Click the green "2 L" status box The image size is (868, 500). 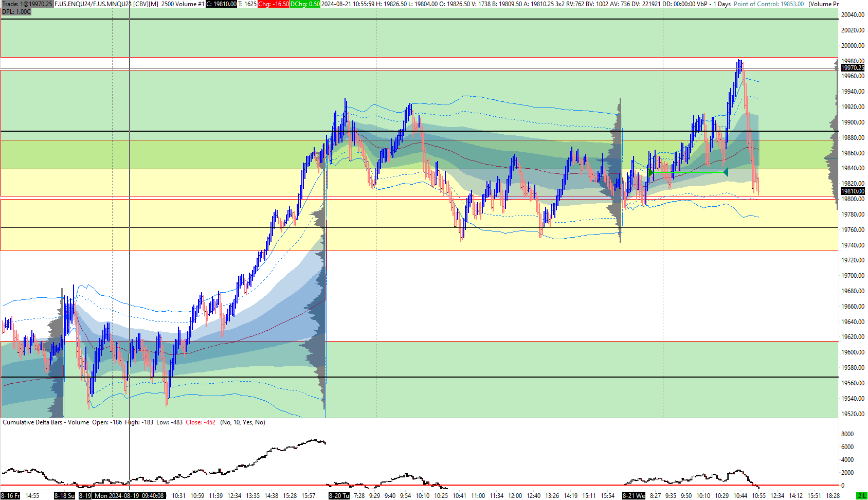862,496
